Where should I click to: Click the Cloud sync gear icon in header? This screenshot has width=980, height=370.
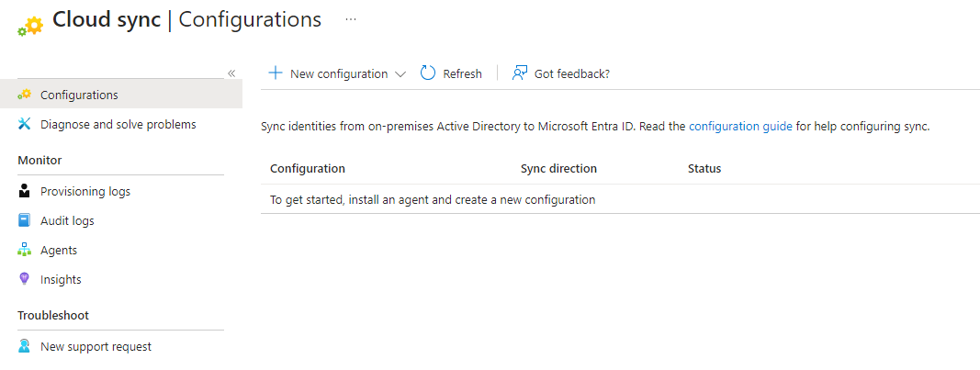[x=30, y=26]
